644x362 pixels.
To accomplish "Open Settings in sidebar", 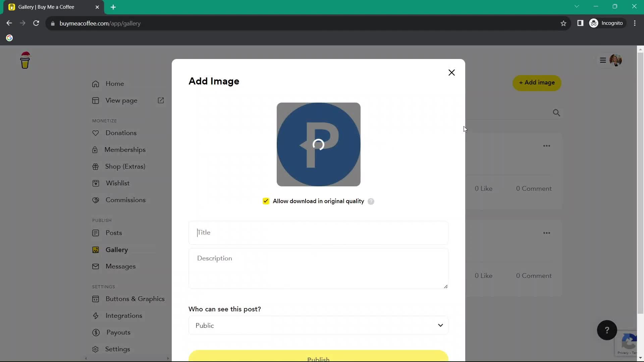I will pyautogui.click(x=117, y=349).
